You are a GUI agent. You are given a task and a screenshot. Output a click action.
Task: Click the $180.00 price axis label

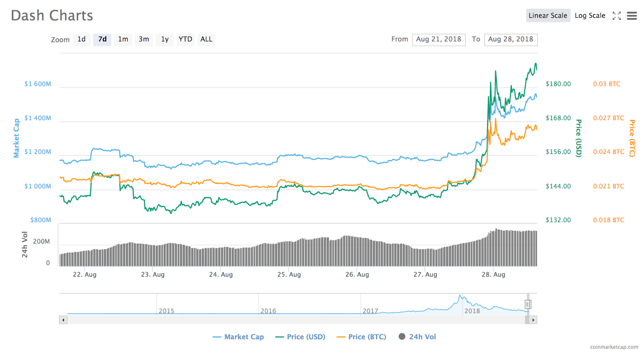[x=558, y=84]
